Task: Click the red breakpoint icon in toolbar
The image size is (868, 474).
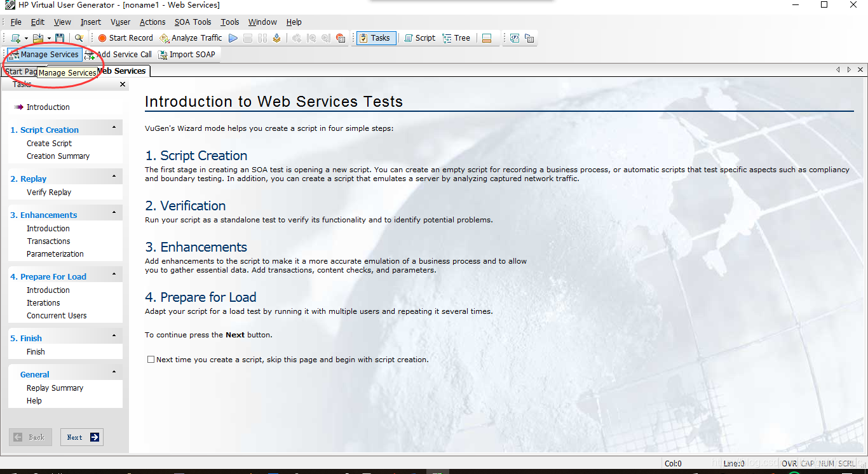Action: 341,38
